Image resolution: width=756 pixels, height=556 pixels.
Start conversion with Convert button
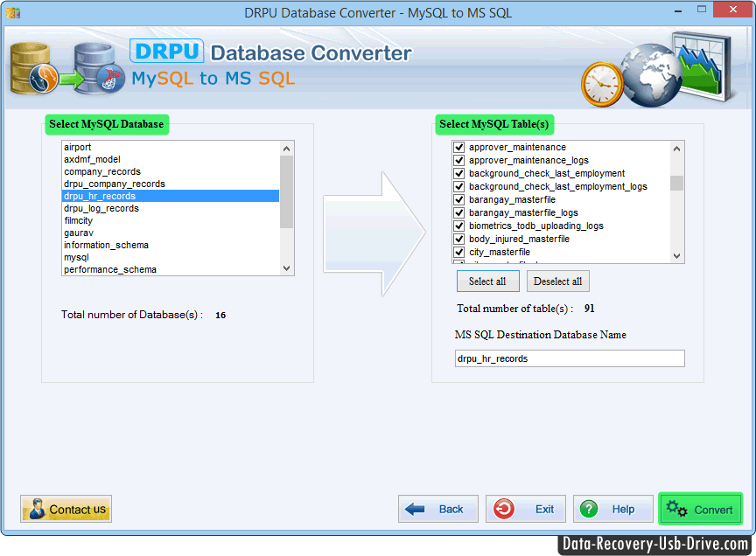(701, 509)
